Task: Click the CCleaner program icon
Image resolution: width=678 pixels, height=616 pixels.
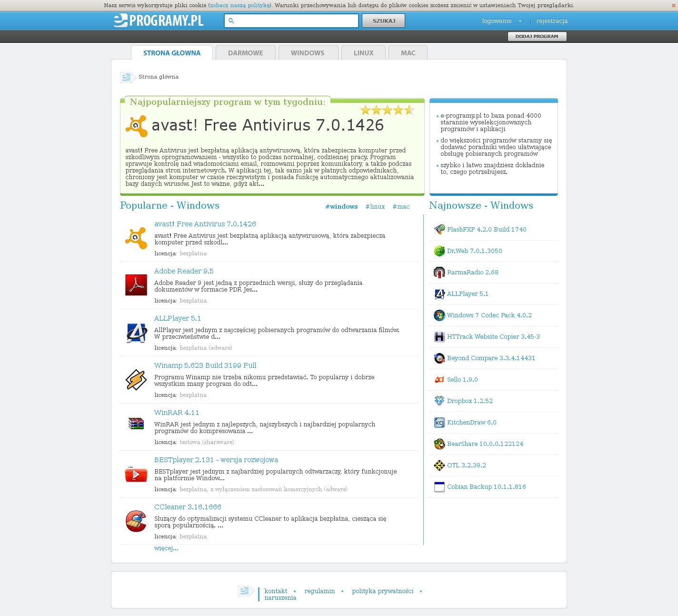Action: click(136, 521)
